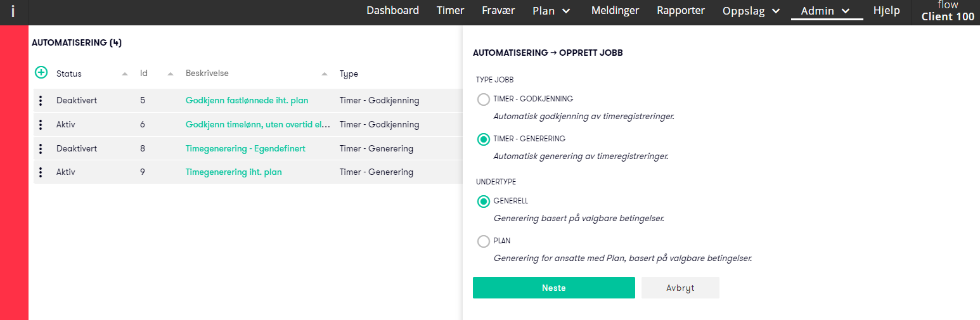
Task: Open the Timegenerering iht. plan link
Action: pos(233,172)
